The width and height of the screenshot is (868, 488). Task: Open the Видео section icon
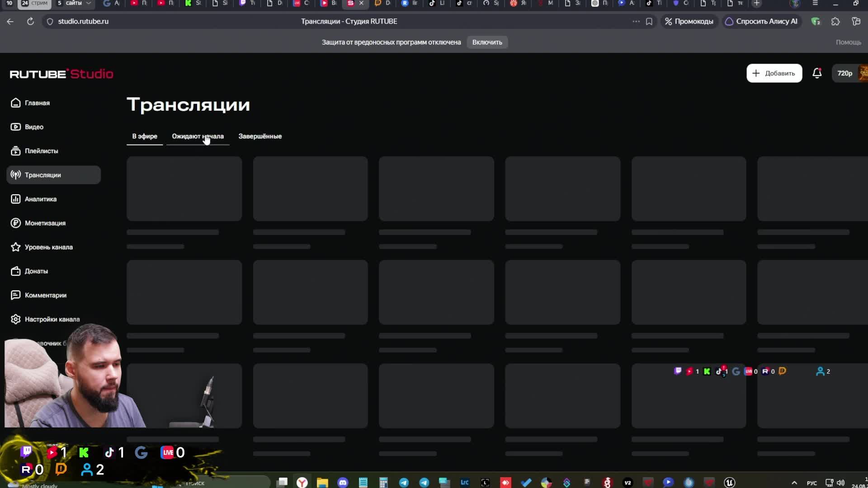point(15,127)
